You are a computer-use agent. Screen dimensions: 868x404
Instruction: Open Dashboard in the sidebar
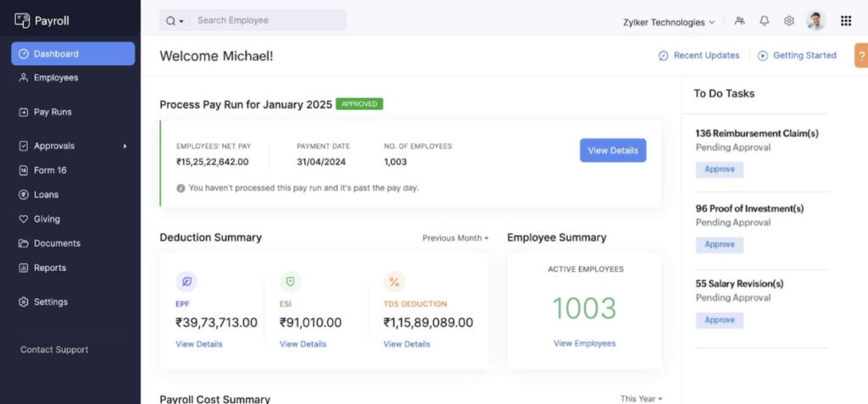tap(73, 53)
